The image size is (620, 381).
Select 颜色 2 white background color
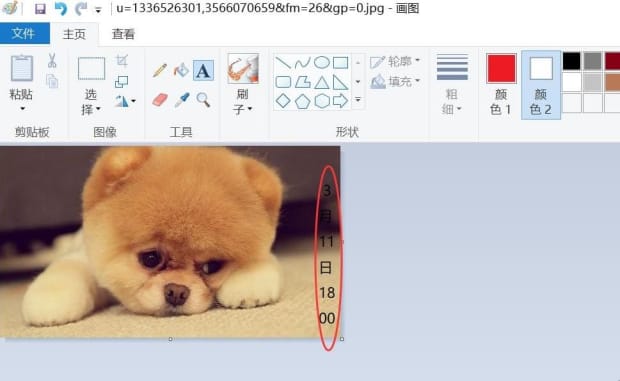541,85
